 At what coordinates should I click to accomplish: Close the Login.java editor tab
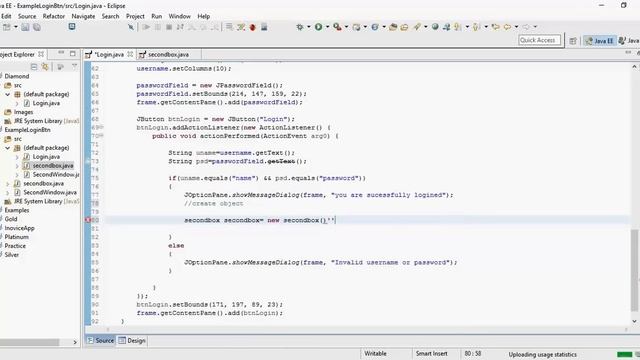pos(130,54)
